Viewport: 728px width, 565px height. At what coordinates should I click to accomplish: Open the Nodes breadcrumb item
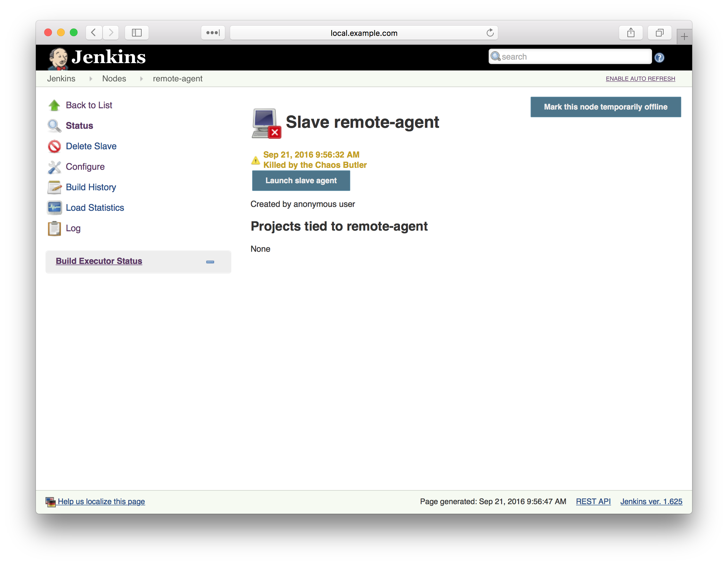pos(114,79)
